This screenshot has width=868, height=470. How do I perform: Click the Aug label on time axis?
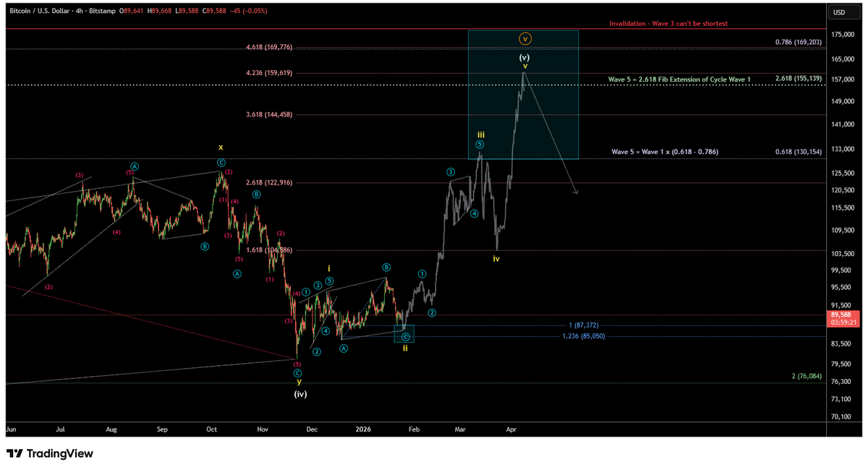111,429
